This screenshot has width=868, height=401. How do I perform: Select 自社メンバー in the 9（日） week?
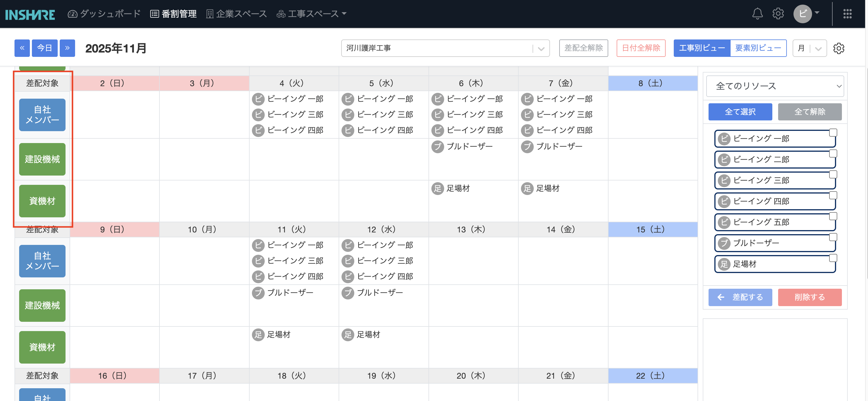tap(42, 261)
